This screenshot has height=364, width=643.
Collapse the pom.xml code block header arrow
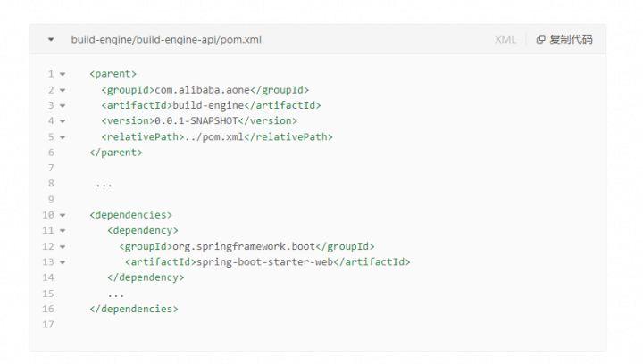pos(51,40)
